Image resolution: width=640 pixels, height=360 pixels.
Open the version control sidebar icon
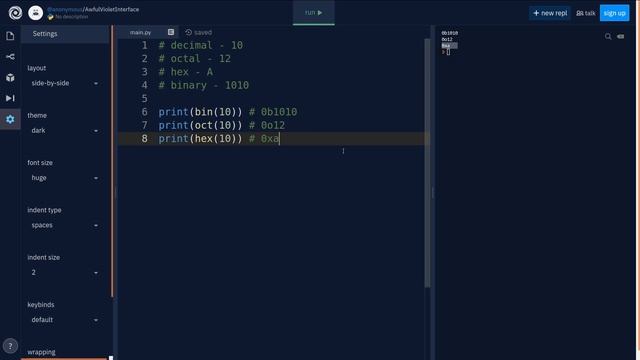tap(10, 56)
